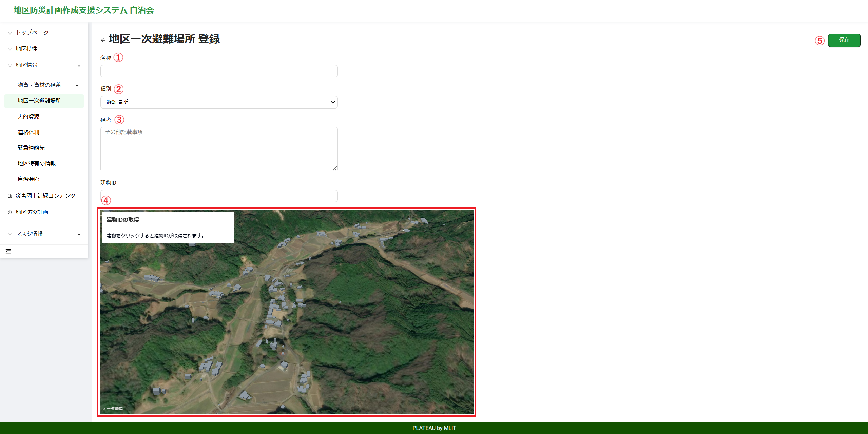The image size is (868, 434).
Task: Open the 人的資源 menu item
Action: [x=28, y=117]
